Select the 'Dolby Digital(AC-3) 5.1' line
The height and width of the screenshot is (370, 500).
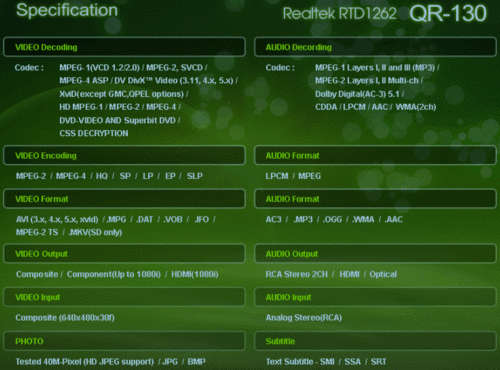pos(359,94)
